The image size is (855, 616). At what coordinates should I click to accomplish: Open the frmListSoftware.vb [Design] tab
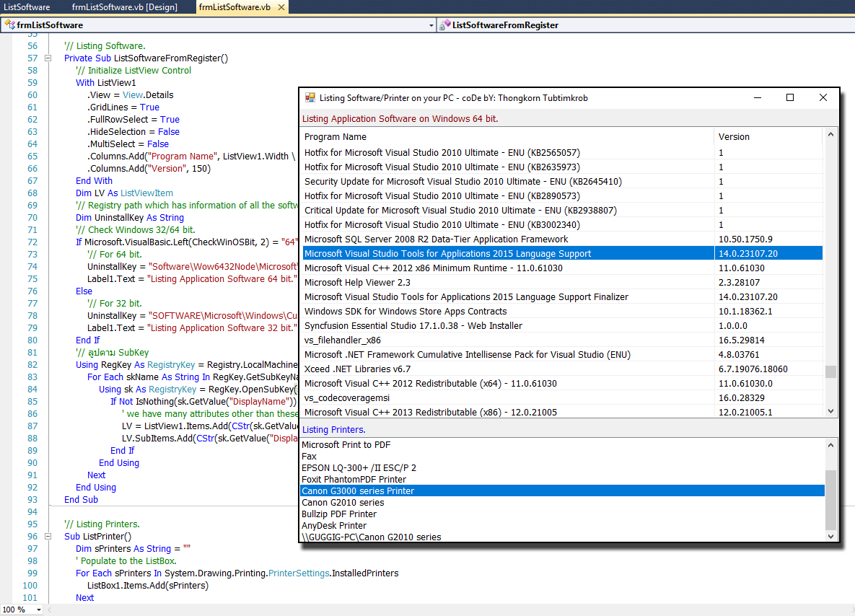click(124, 7)
